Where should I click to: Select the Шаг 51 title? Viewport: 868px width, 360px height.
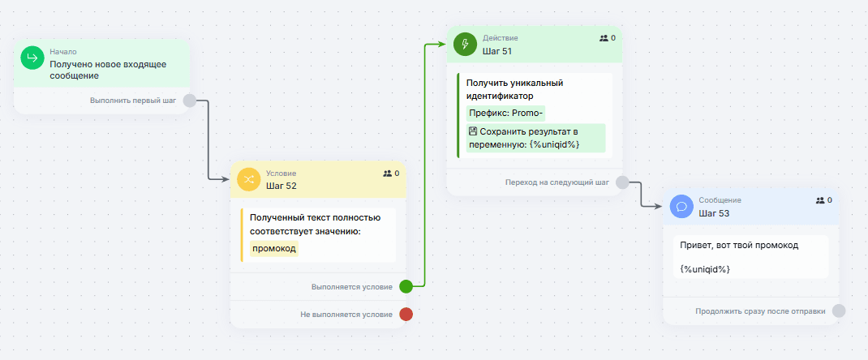pyautogui.click(x=497, y=51)
